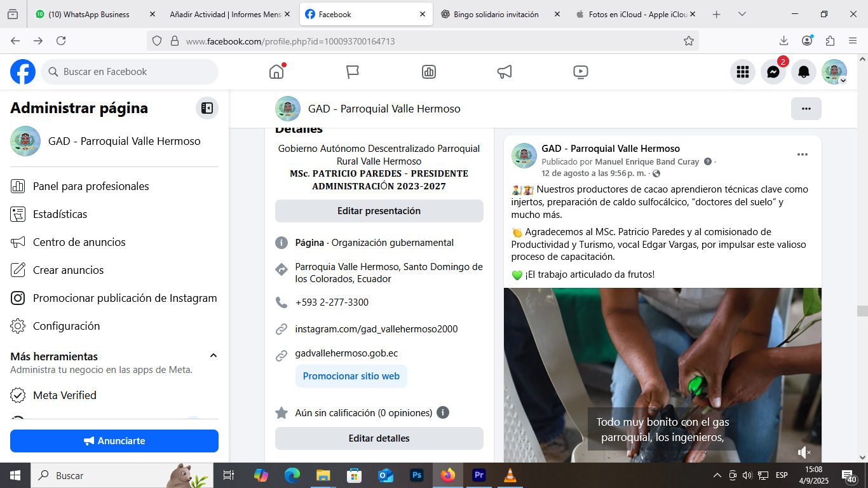Open Estadísticas in the sidebar
The image size is (868, 488).
pos(60,214)
